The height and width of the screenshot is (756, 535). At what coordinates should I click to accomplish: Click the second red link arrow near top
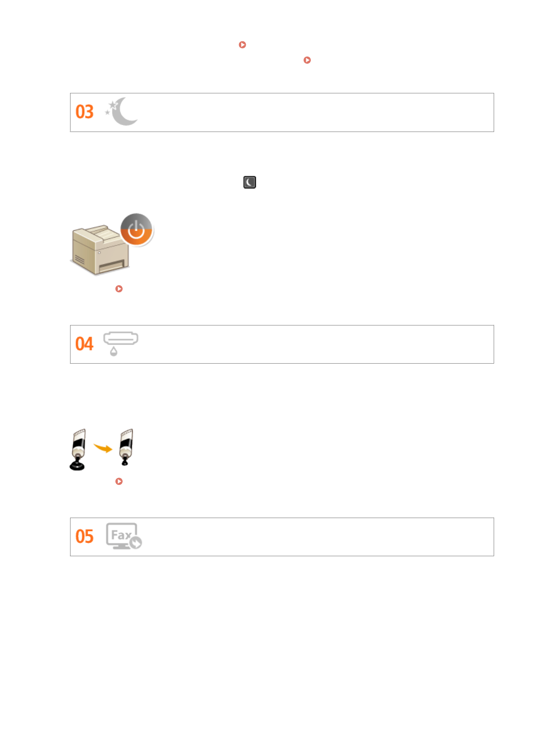307,60
